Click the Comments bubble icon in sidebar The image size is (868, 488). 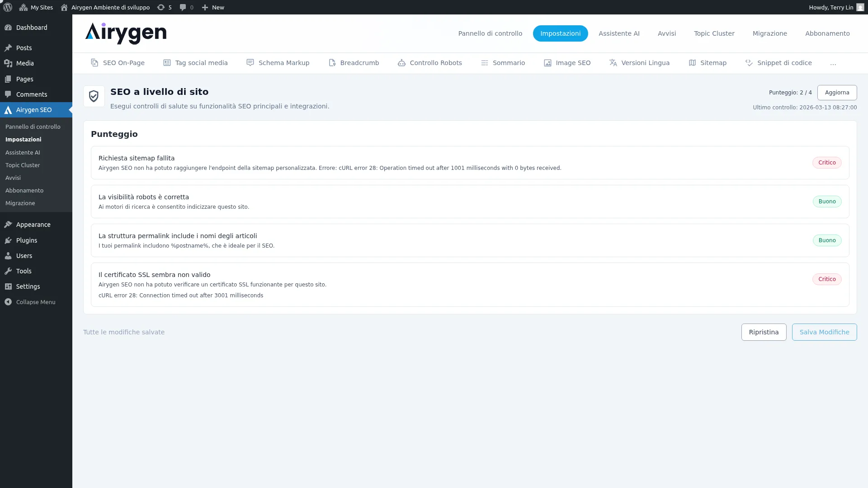8,94
